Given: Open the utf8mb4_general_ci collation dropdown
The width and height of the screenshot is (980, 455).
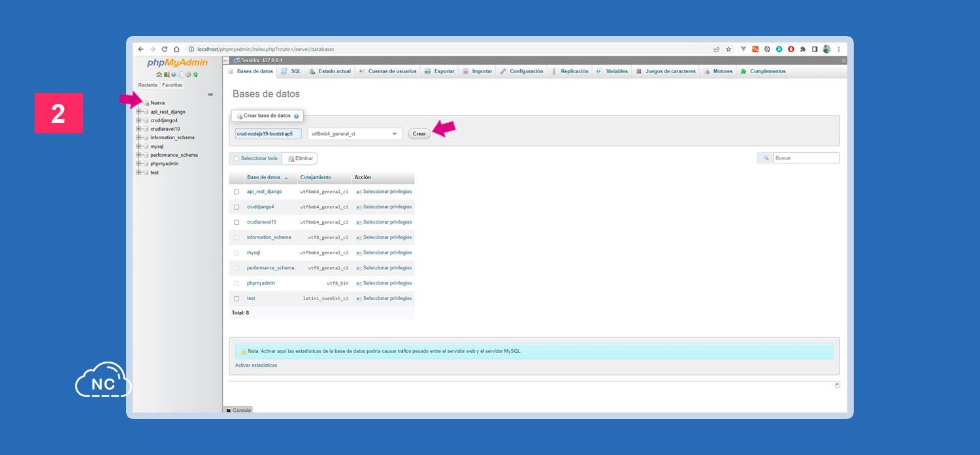Looking at the screenshot, I should pyautogui.click(x=355, y=134).
